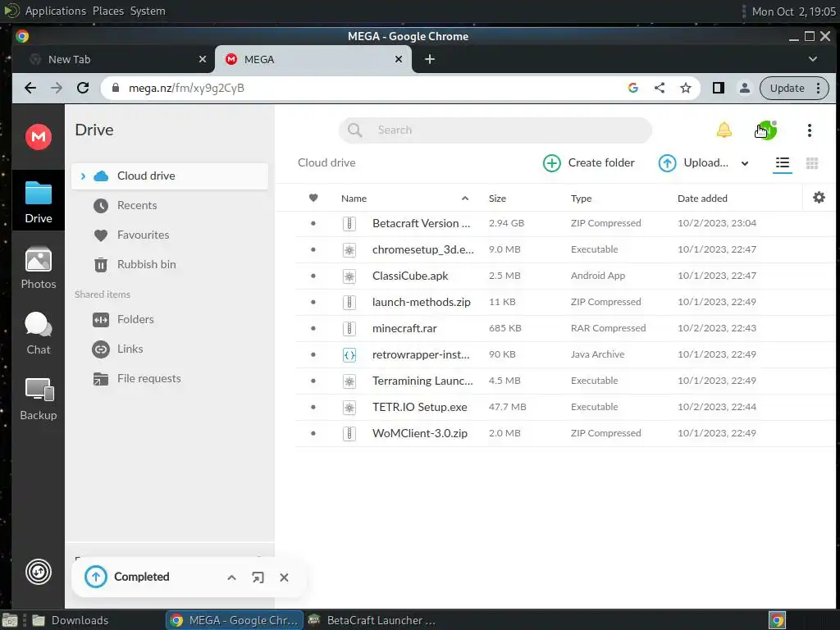Reload the MEGA page
Image resolution: width=840 pixels, height=630 pixels.
tap(83, 88)
